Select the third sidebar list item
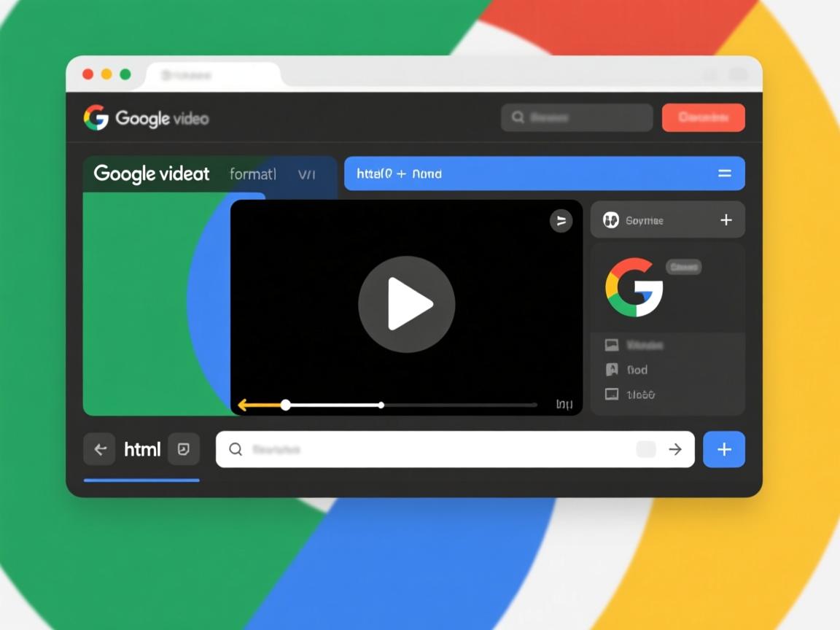The width and height of the screenshot is (840, 630). 639,394
